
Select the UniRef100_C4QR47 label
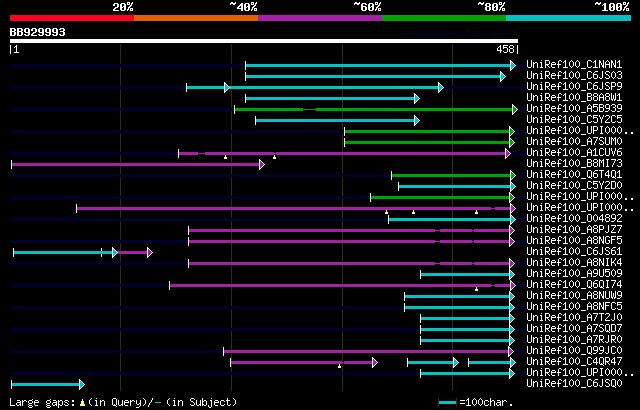tap(574, 362)
